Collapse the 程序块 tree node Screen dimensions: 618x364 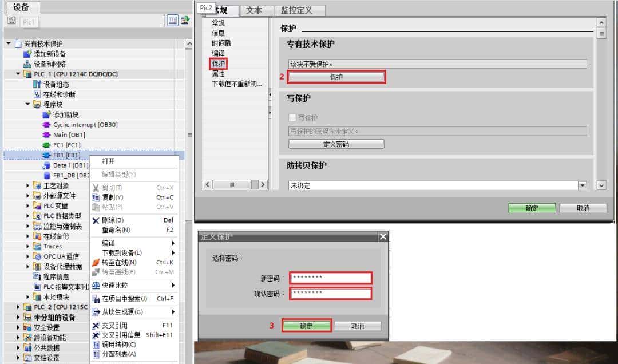(27, 104)
